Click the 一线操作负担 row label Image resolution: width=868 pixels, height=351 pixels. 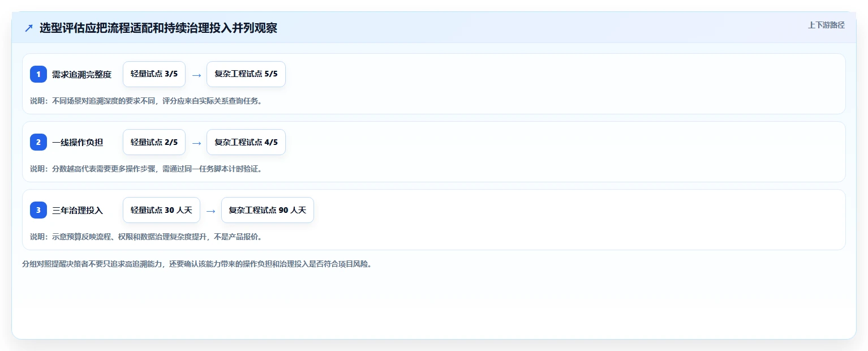click(78, 142)
